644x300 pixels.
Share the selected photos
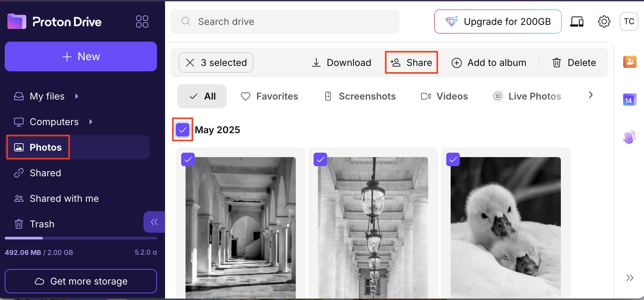coord(411,63)
